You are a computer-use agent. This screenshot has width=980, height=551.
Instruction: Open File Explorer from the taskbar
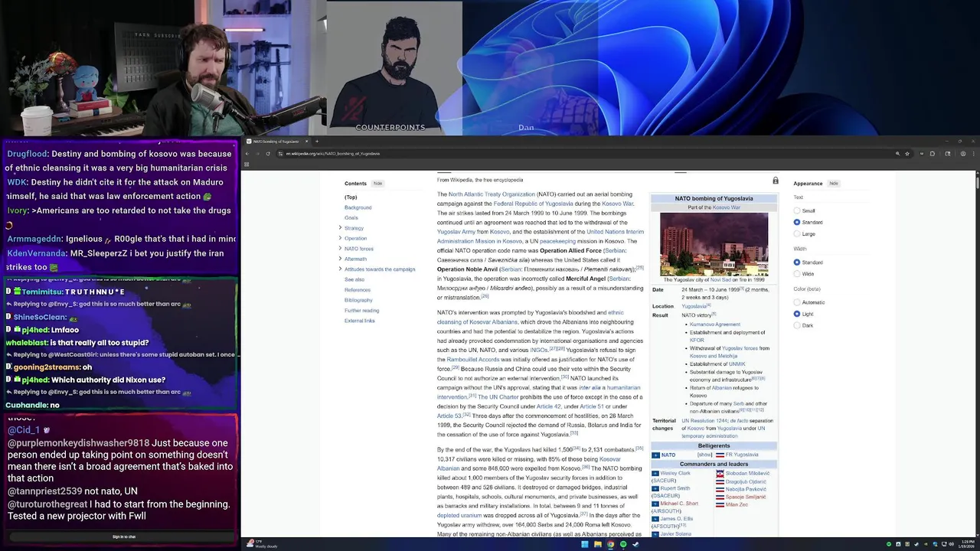[x=598, y=544]
